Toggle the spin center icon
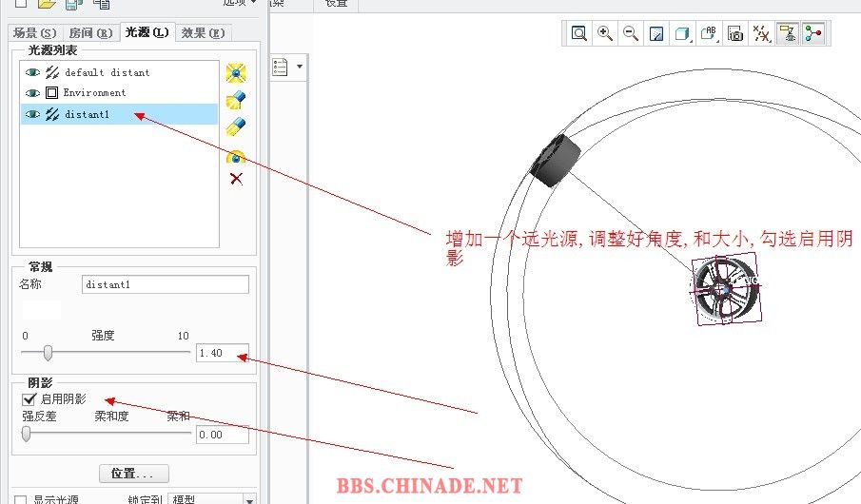Image resolution: width=861 pixels, height=504 pixels. [813, 33]
